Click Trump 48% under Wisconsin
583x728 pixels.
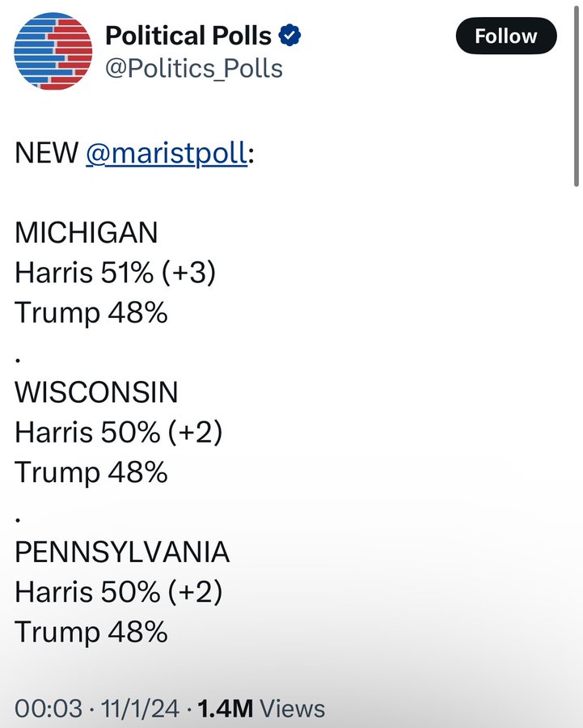click(91, 472)
